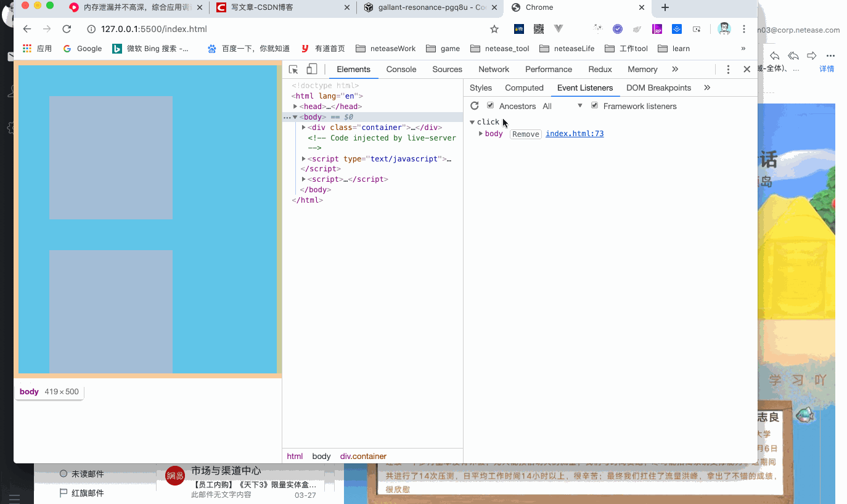Screen dimensions: 847x504
Task: Toggle the Framework listeners checkbox
Action: click(x=595, y=105)
